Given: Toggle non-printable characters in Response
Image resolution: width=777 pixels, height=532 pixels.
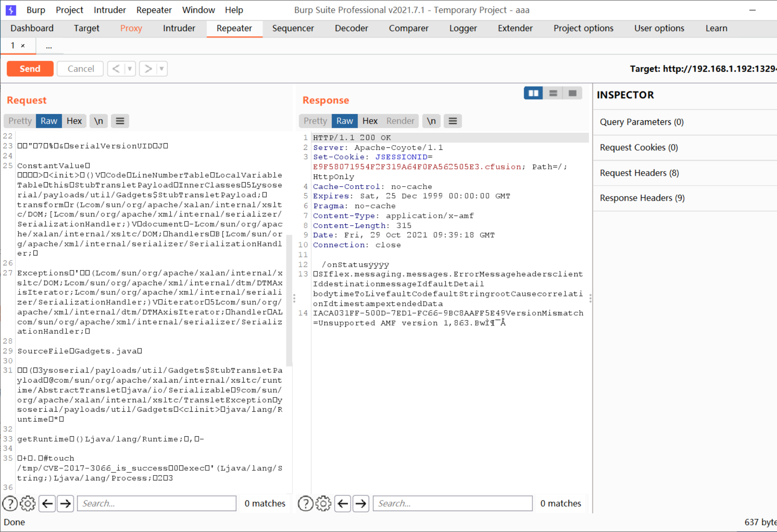Looking at the screenshot, I should (x=431, y=121).
